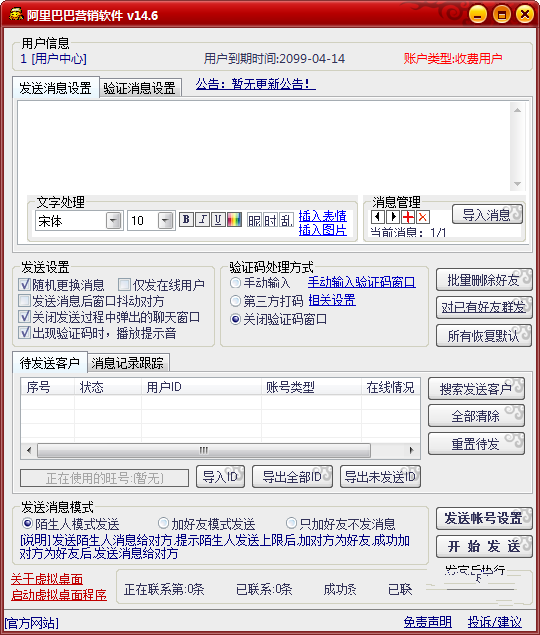Image resolution: width=540 pixels, height=635 pixels.
Task: Delete current message with red X
Action: click(x=423, y=217)
